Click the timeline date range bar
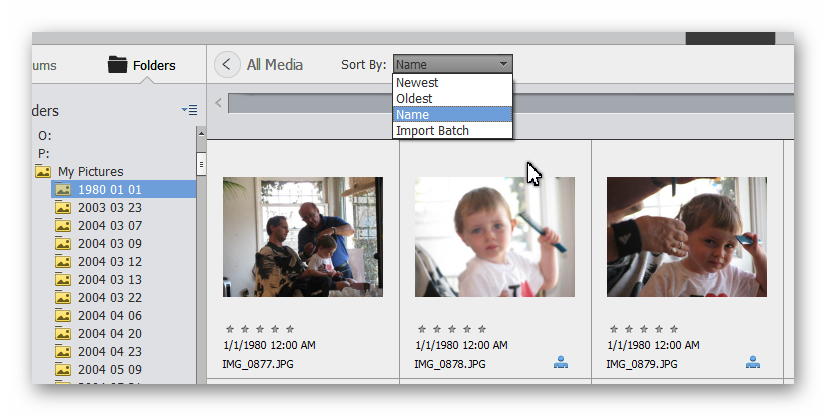This screenshot has height=416, width=826. click(510, 103)
